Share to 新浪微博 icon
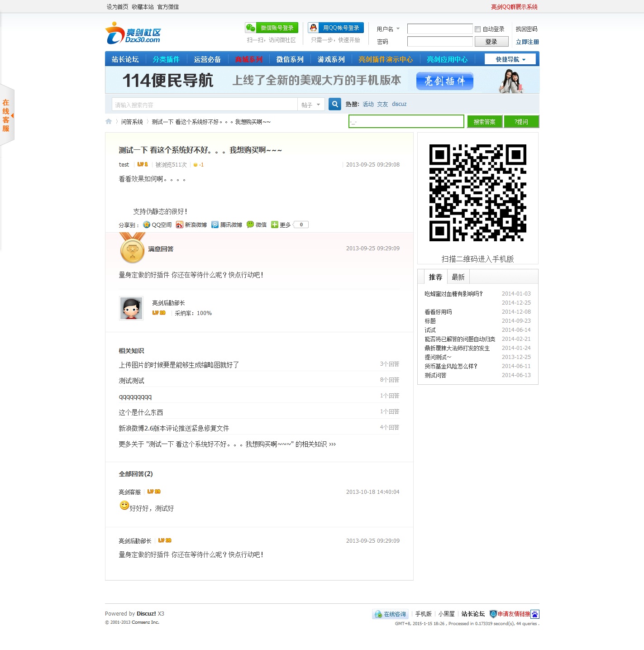 (180, 225)
